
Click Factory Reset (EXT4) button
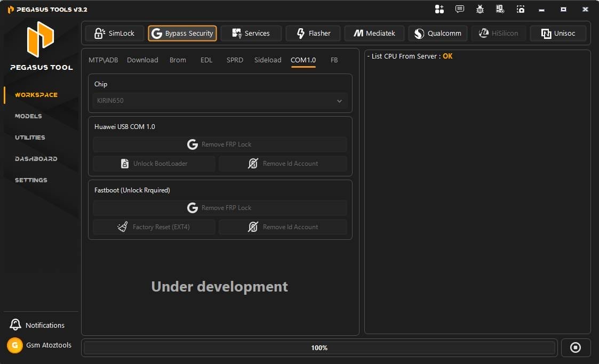point(154,227)
